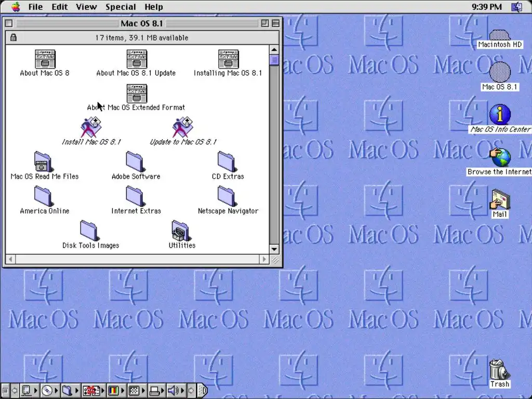Select the America Online folder icon
The width and height of the screenshot is (532, 399).
44,196
